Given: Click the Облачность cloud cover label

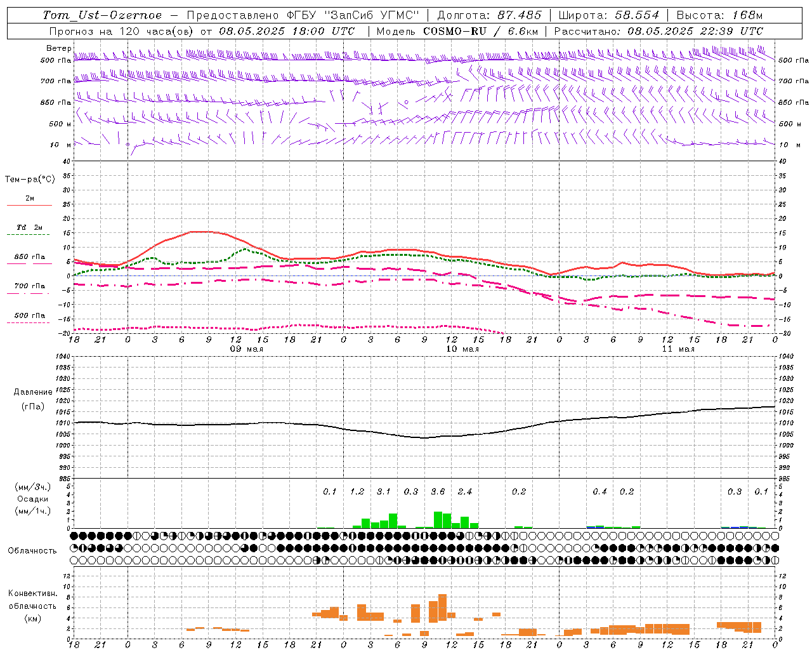Looking at the screenshot, I should [32, 551].
